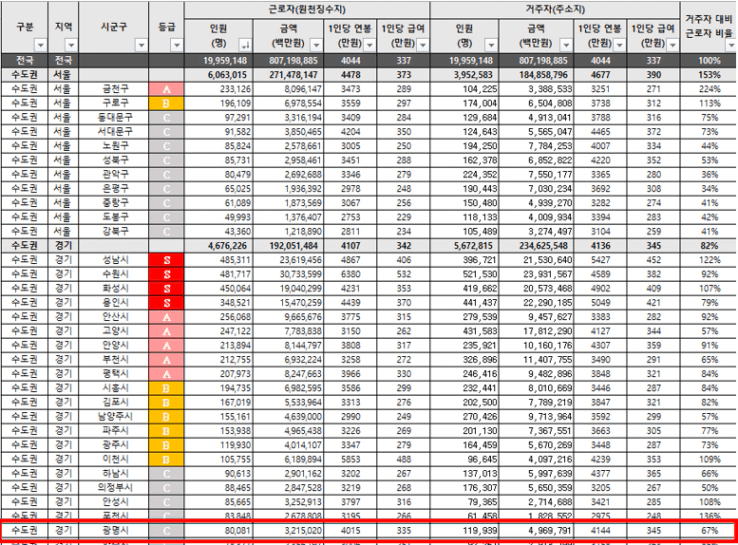Select the 안산시 city cell
The width and height of the screenshot is (738, 545).
[113, 317]
